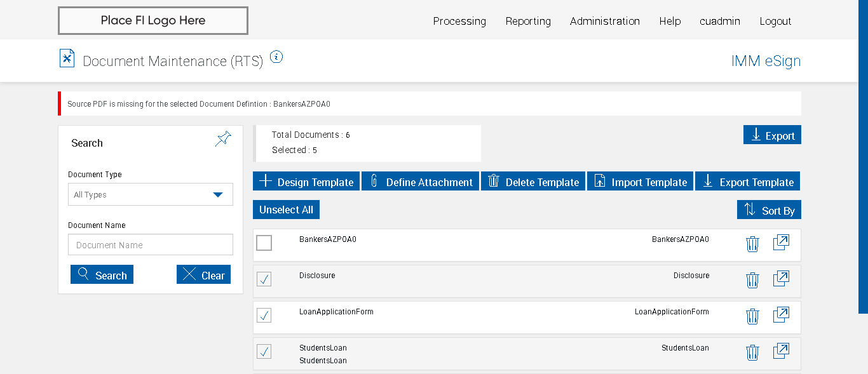Focus the Document Name search field

[x=151, y=245]
